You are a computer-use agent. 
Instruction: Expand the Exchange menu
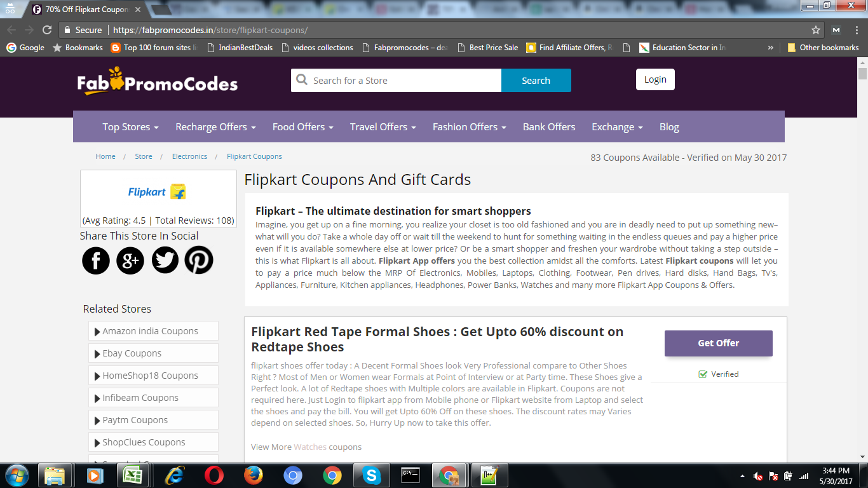tap(616, 126)
